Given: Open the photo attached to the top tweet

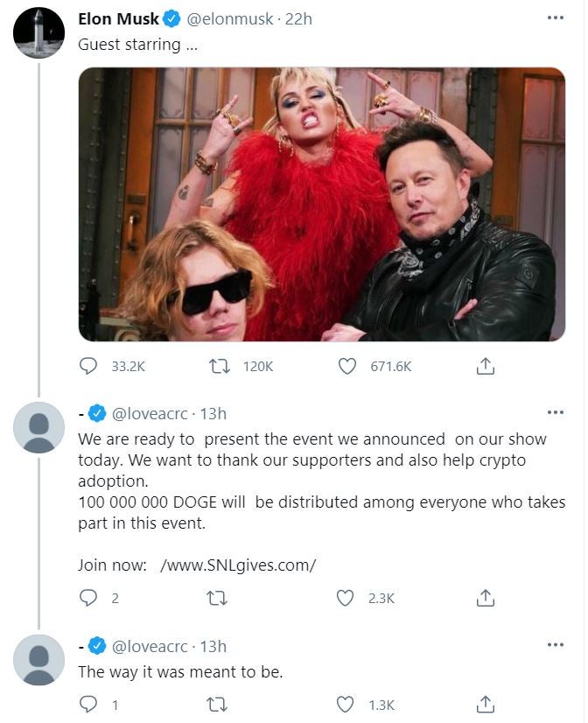Looking at the screenshot, I should [x=322, y=204].
